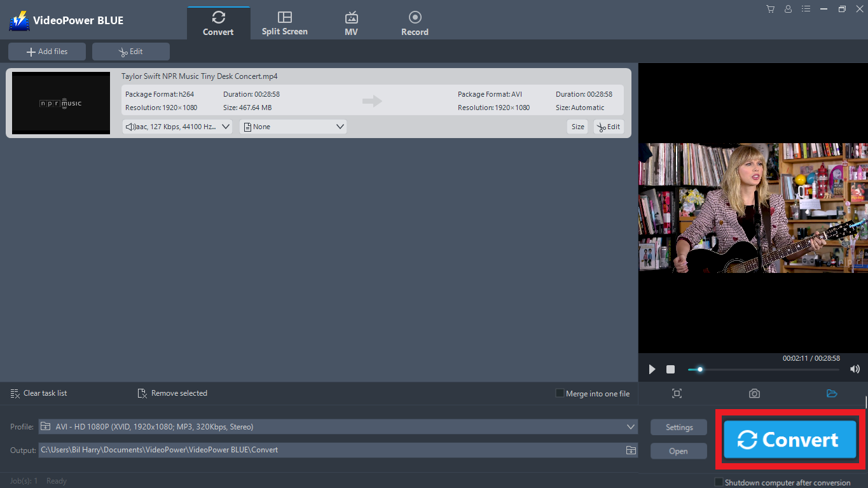Viewport: 868px width, 488px height.
Task: Enable Merge into one file
Action: point(559,393)
